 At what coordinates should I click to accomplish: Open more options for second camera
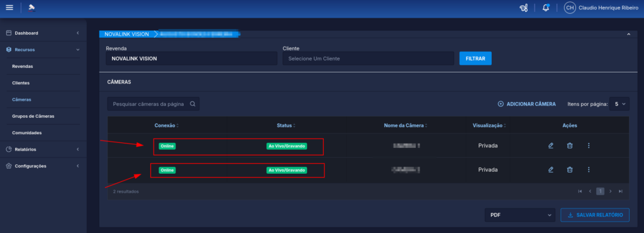pos(589,169)
